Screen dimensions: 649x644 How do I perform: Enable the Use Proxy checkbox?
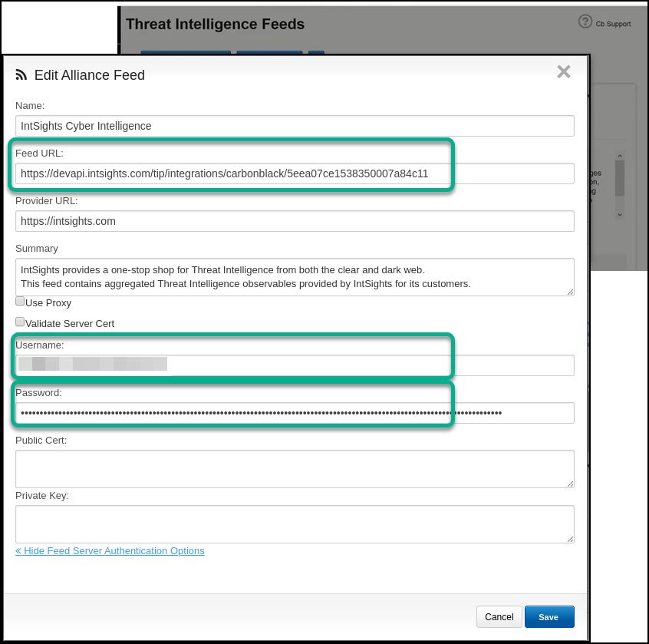(x=20, y=301)
